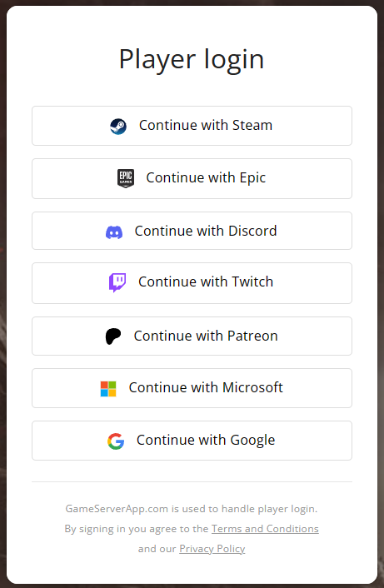
Task: Click the black Patreon logo icon
Action: coord(113,336)
